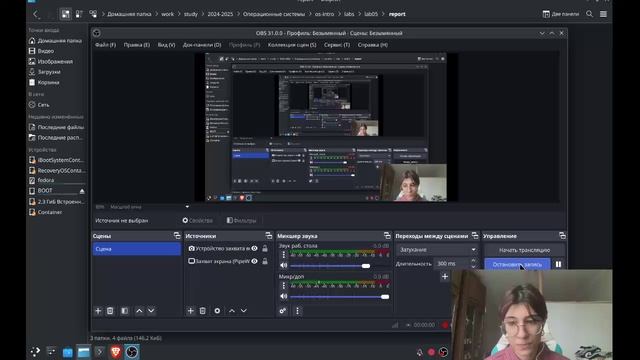Remove selected source with trash icon
Image resolution: width=640 pixels, height=360 pixels.
tap(202, 311)
